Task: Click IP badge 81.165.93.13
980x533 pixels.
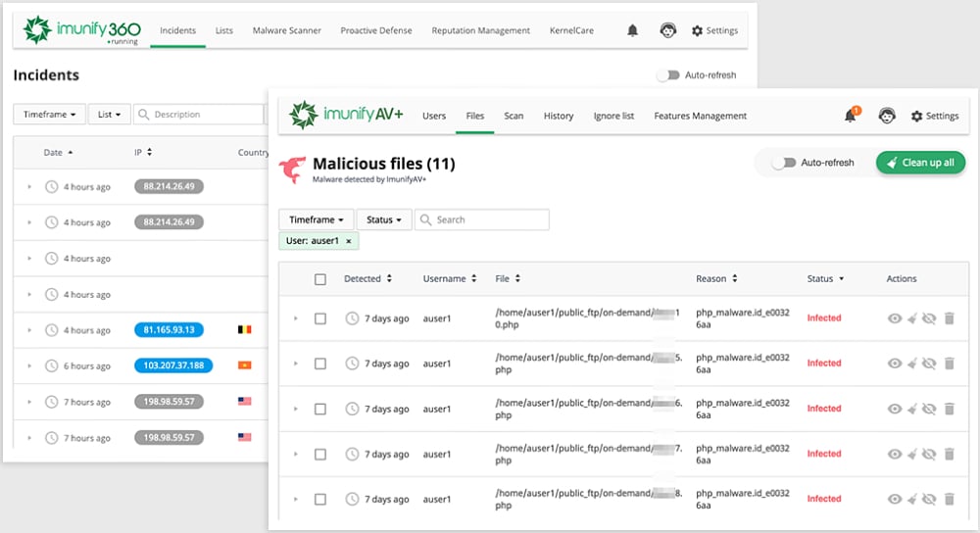Action: coord(169,330)
